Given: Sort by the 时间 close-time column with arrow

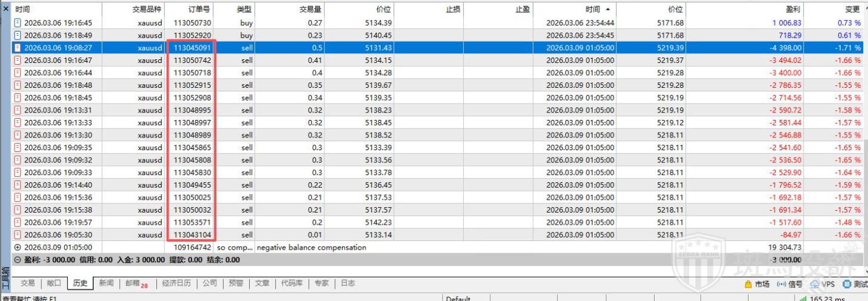Looking at the screenshot, I should [591, 9].
